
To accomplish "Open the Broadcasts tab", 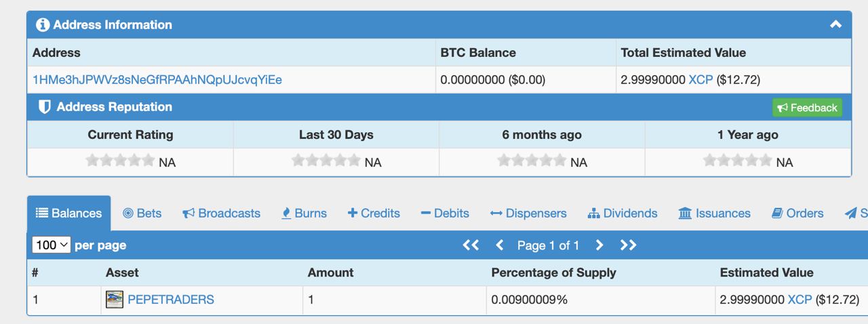I will pos(222,213).
